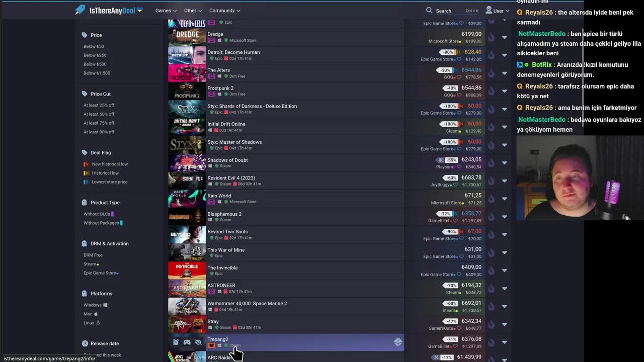Toggle the Steam activation filter
Image resolution: width=644 pixels, height=362 pixels.
pyautogui.click(x=91, y=264)
